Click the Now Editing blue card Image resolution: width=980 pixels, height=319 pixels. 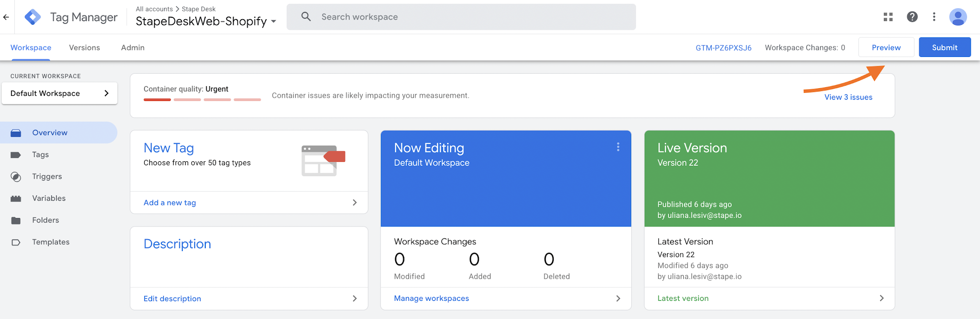click(506, 179)
